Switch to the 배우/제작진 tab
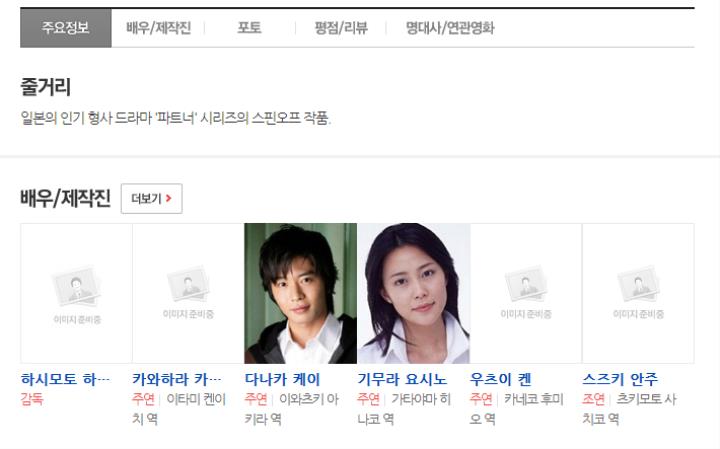This screenshot has height=449, width=720. tap(158, 28)
